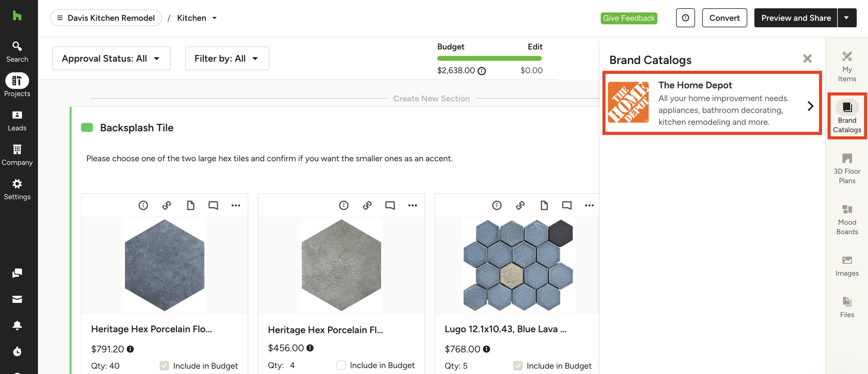Copy link for Lugo Blue Lava card
This screenshot has height=374, width=868.
click(520, 205)
